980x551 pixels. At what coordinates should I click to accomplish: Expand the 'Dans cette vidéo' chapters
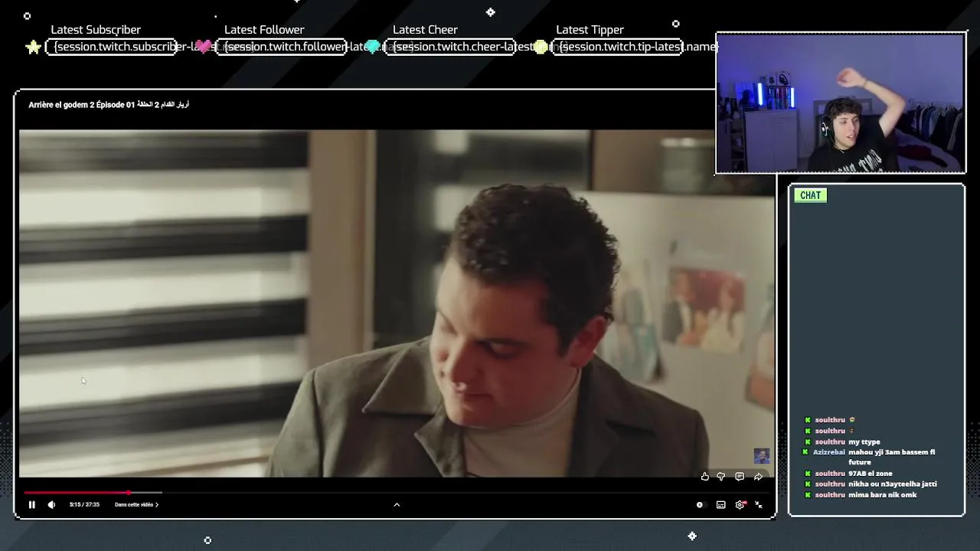136,504
